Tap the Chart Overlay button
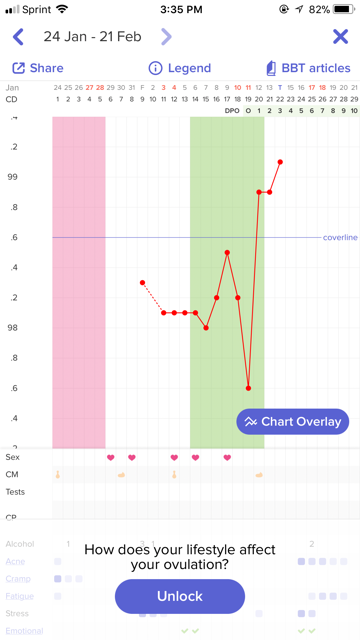Screen dimensions: 360x640 [x=293, y=421]
